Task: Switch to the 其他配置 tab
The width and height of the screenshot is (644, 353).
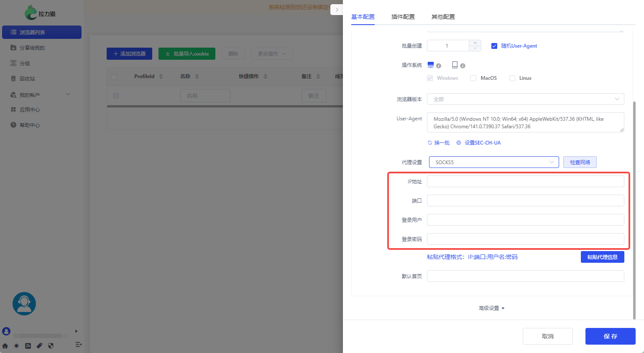Action: tap(443, 17)
